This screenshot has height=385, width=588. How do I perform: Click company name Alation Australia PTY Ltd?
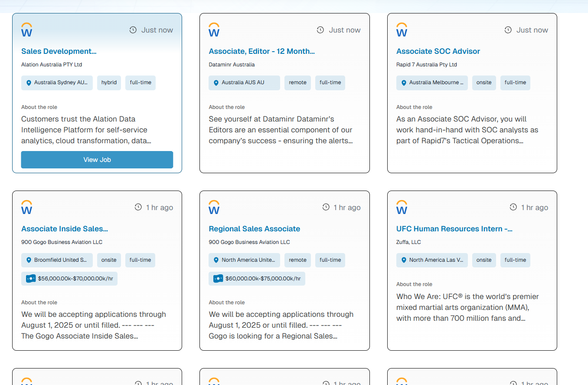point(52,65)
